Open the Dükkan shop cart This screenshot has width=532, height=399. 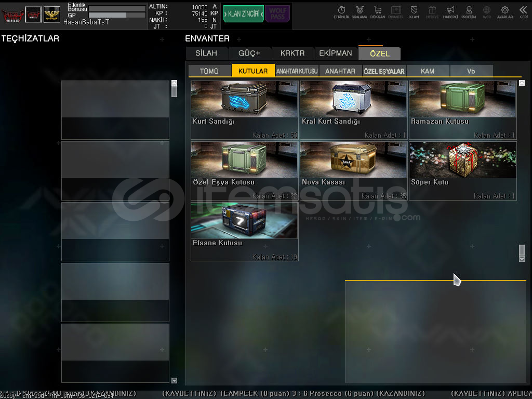pos(378,12)
